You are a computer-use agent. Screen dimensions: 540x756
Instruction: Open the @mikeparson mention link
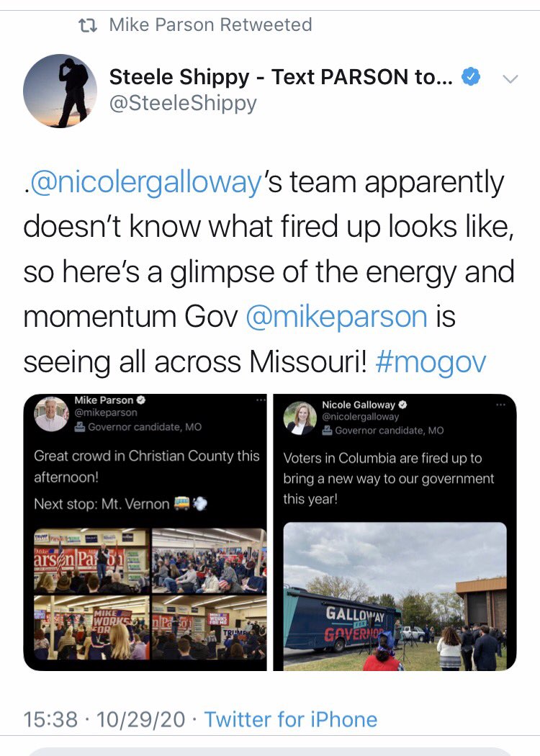point(336,317)
